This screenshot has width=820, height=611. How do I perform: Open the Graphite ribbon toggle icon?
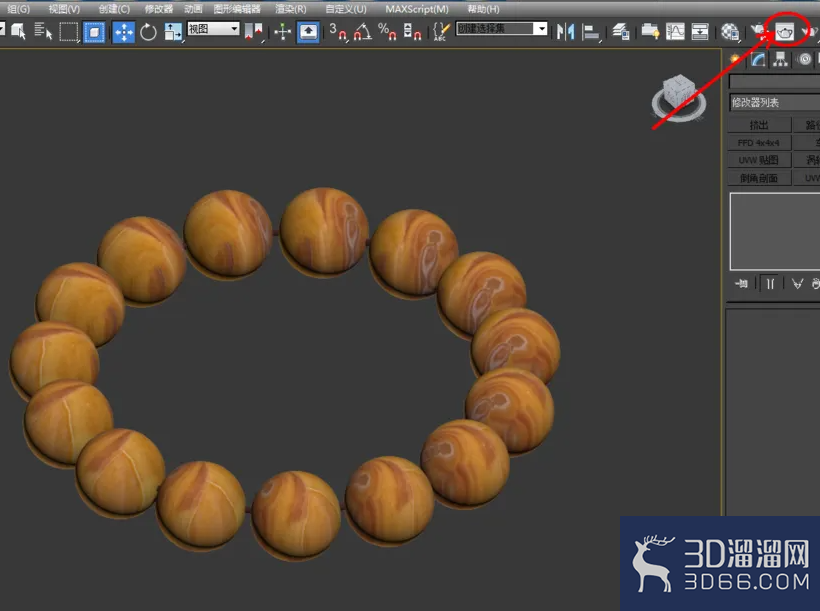[x=650, y=32]
